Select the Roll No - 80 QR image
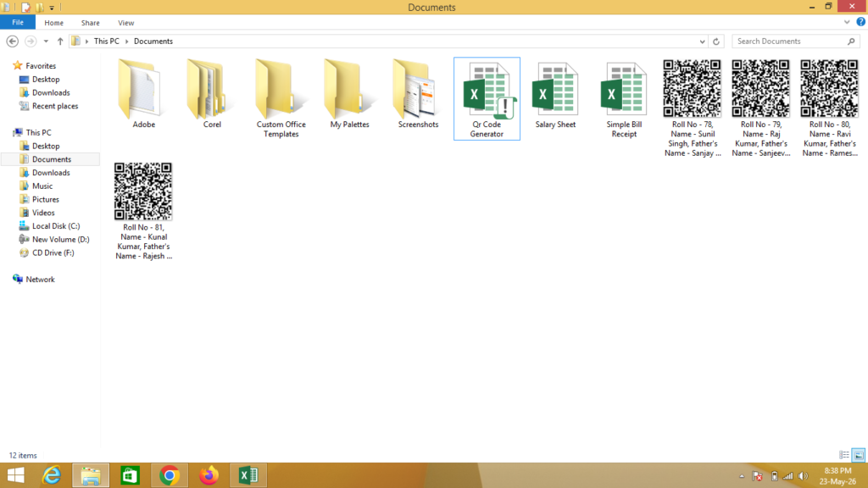Screen dimensions: 868x488 pos(830,108)
